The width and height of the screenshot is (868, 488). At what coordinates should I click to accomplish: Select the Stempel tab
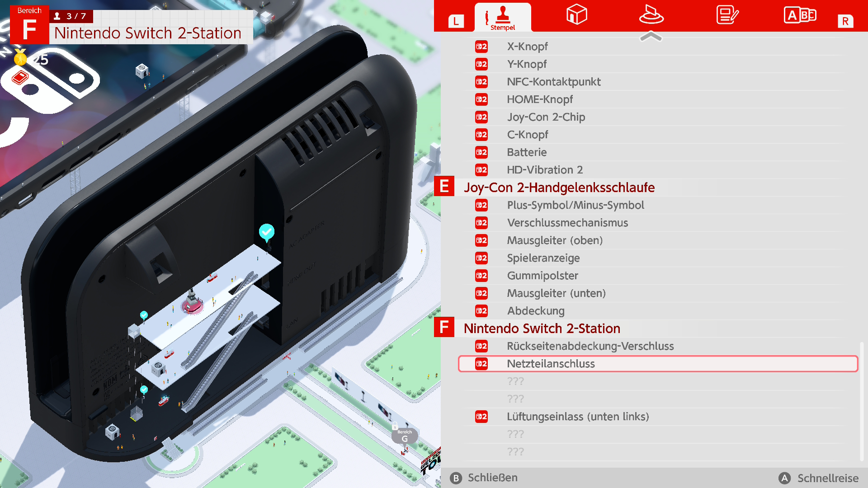click(x=503, y=18)
